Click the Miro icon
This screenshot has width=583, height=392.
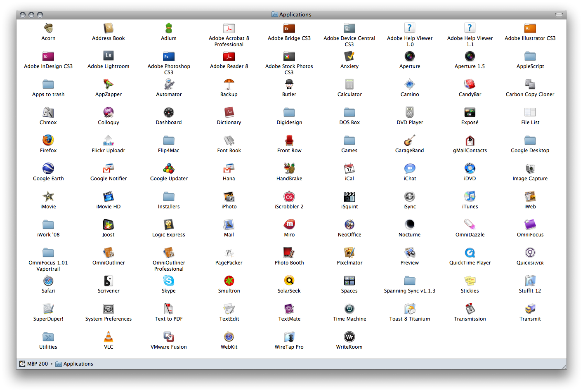pos(289,224)
